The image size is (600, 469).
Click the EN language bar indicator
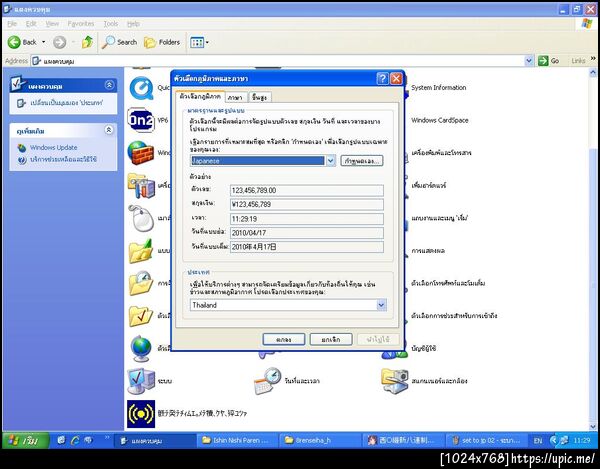coord(538,441)
